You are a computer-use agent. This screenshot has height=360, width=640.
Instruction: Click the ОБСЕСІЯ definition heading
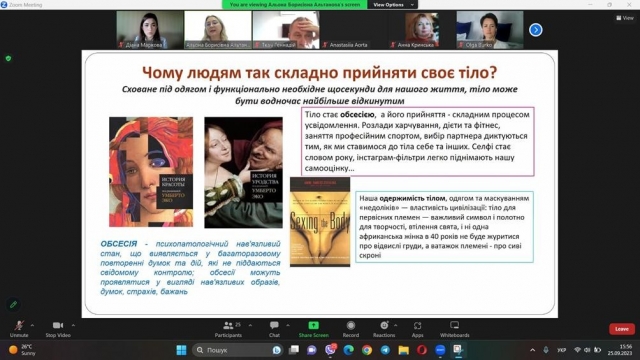(x=119, y=244)
